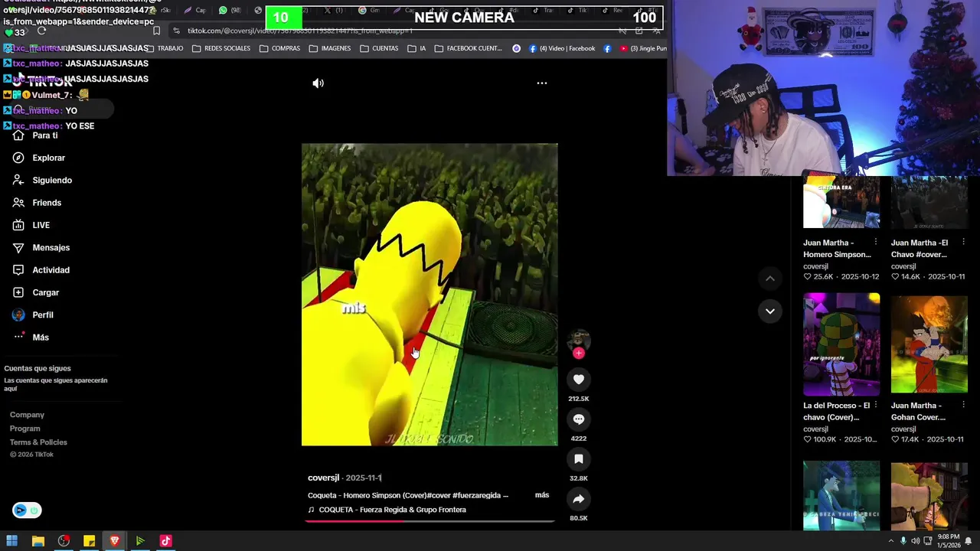Bookmark the page with the address bar icon

156,31
